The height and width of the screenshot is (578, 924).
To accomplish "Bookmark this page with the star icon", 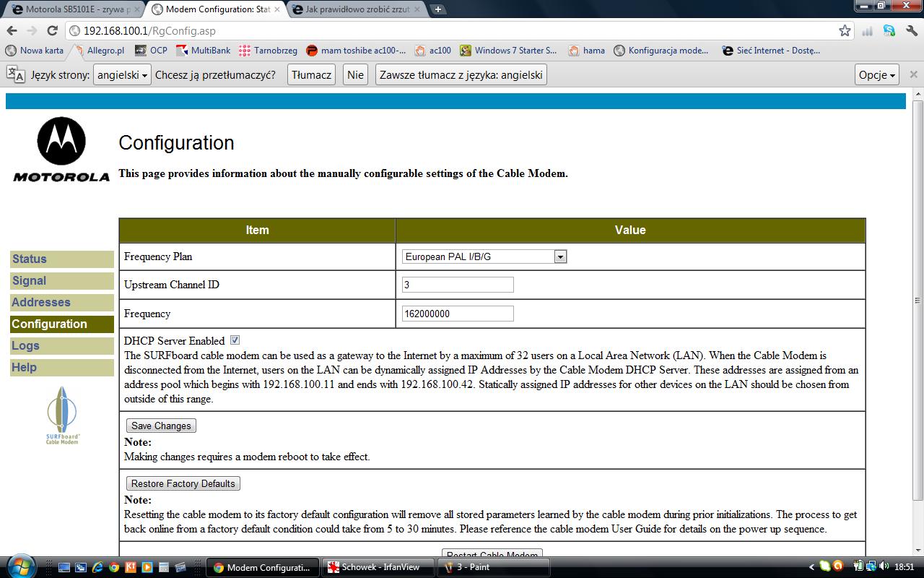I will point(845,30).
